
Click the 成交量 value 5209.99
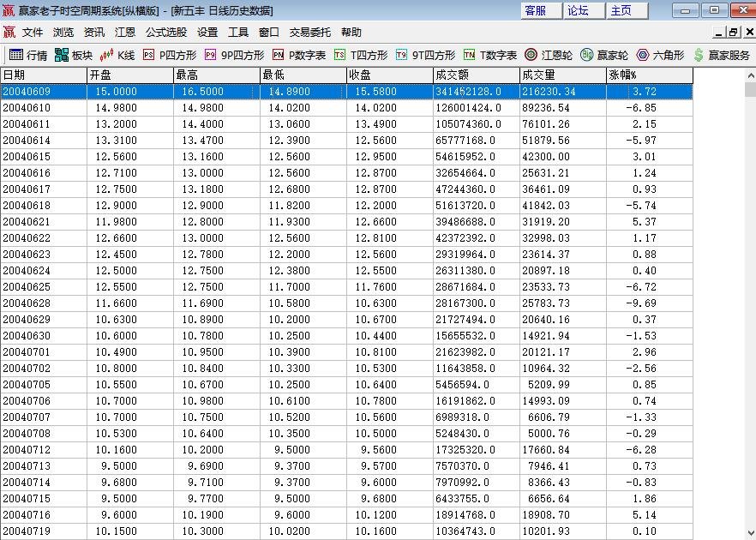click(x=549, y=385)
